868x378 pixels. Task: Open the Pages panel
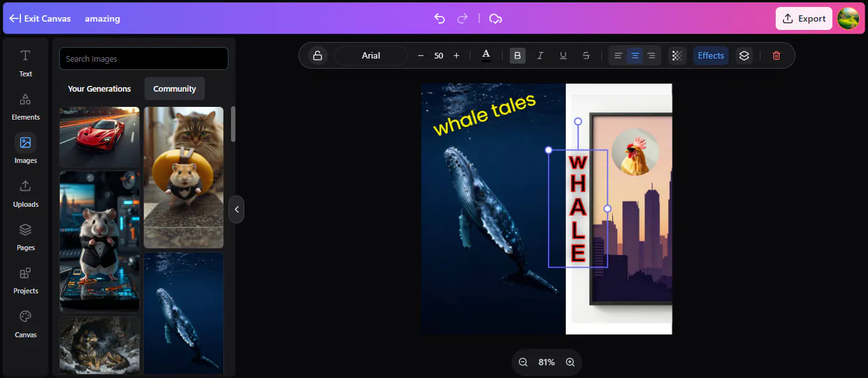25,237
